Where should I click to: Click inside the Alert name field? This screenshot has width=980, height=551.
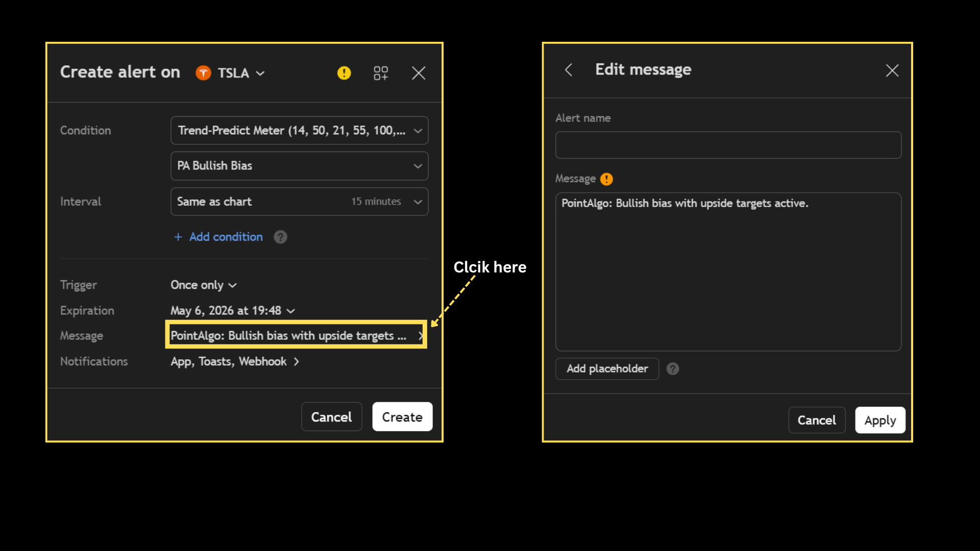728,145
